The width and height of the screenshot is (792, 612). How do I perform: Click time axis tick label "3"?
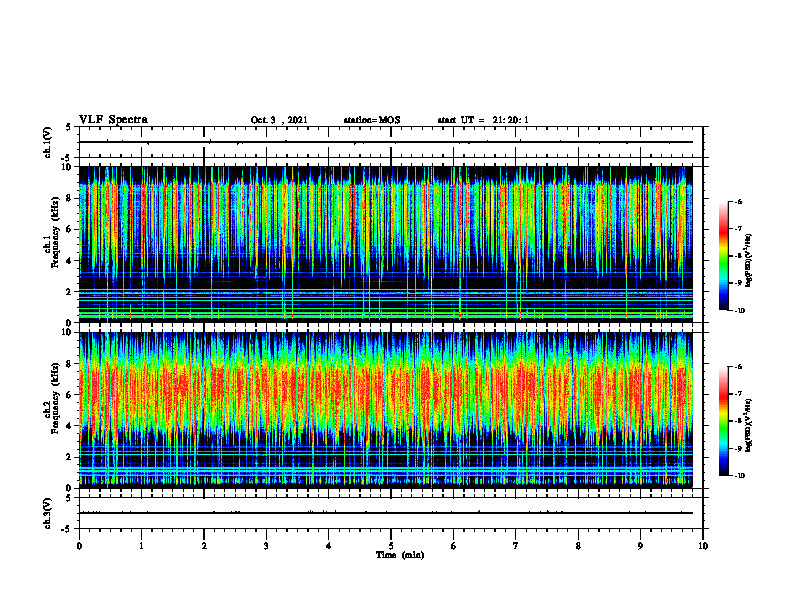266,546
